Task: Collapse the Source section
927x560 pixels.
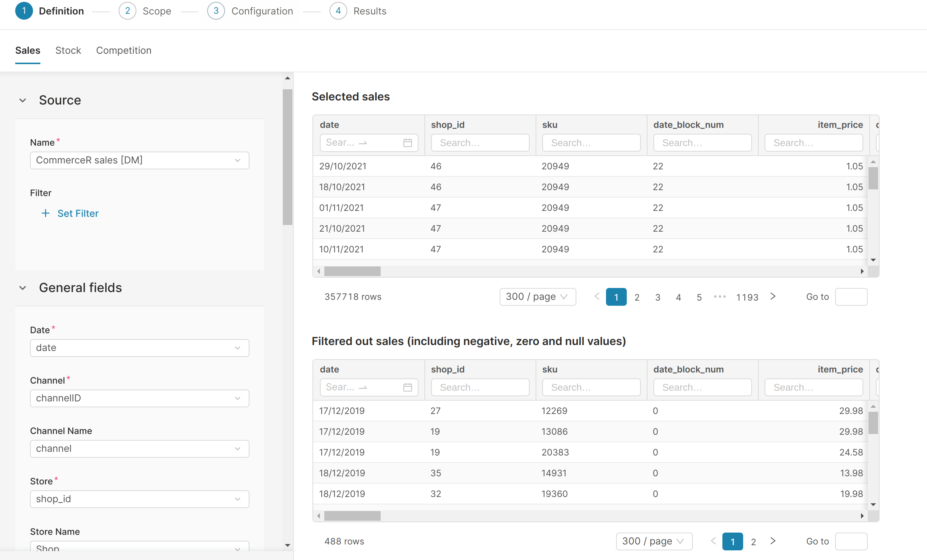Action: (23, 100)
